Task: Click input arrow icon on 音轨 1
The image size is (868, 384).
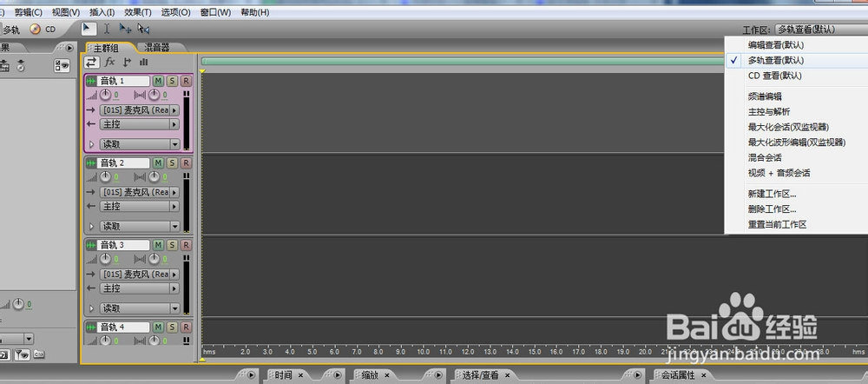Action: [x=91, y=110]
